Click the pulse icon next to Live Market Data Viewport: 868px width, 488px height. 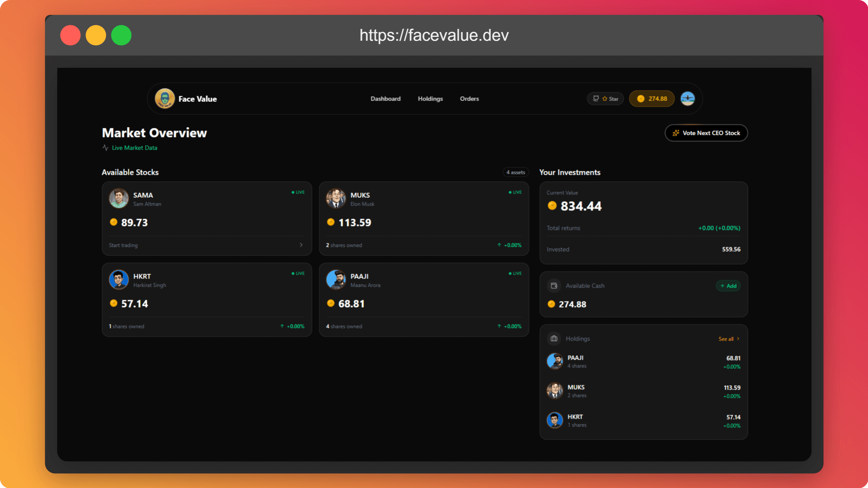(x=105, y=147)
